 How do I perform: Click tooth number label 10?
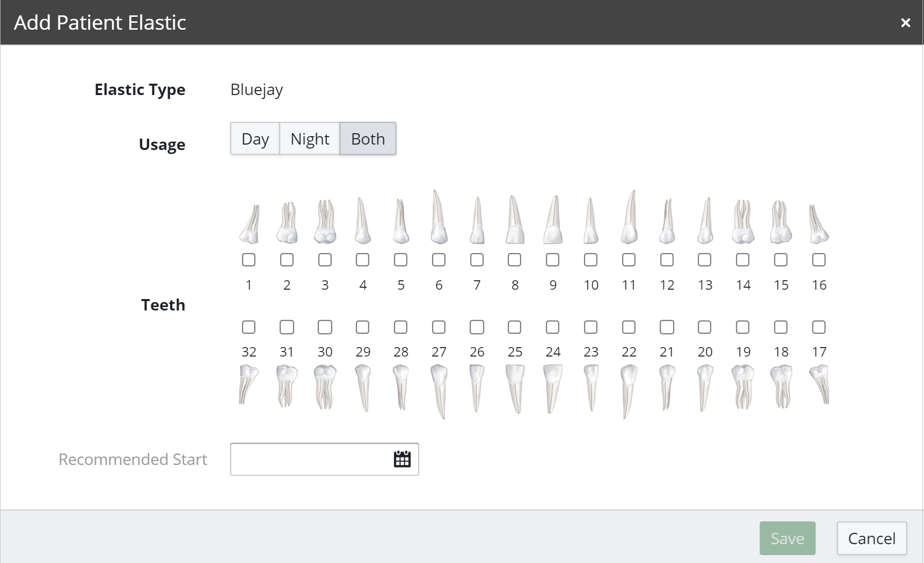coord(591,285)
